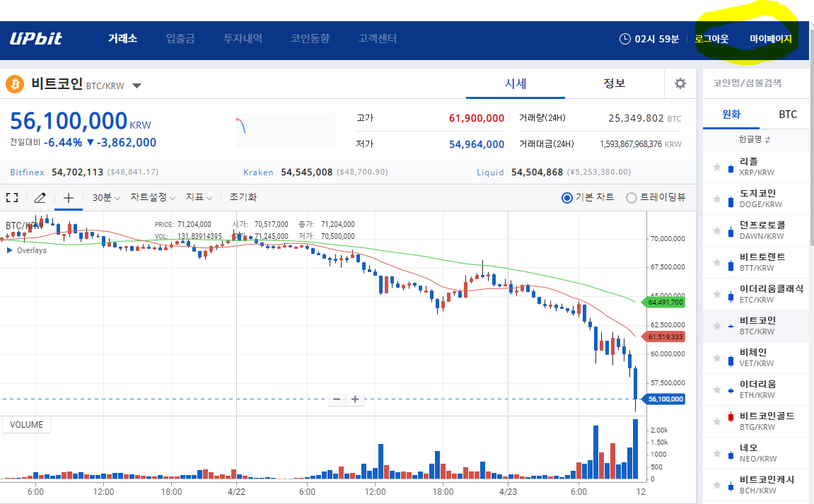Click the Bitcoin orange coin icon
Image resolution: width=814 pixels, height=504 pixels.
click(x=15, y=84)
